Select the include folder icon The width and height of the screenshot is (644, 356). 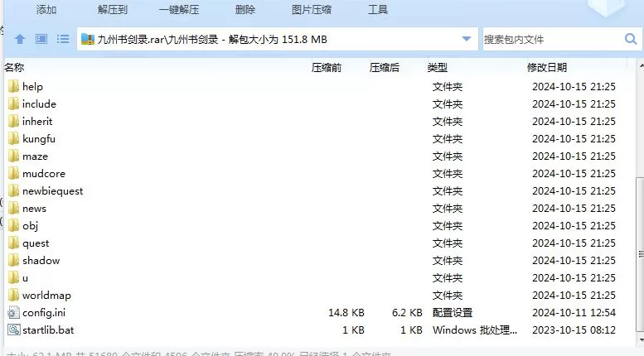point(13,103)
